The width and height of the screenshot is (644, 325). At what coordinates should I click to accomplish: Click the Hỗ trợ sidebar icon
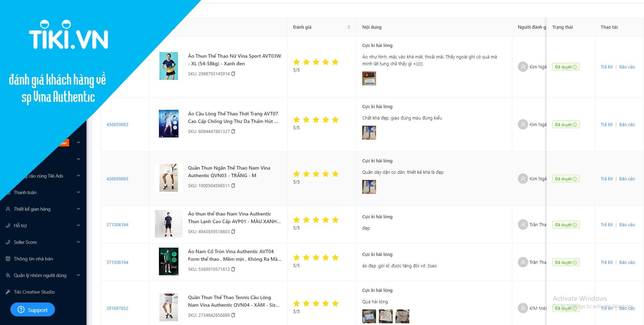point(8,226)
